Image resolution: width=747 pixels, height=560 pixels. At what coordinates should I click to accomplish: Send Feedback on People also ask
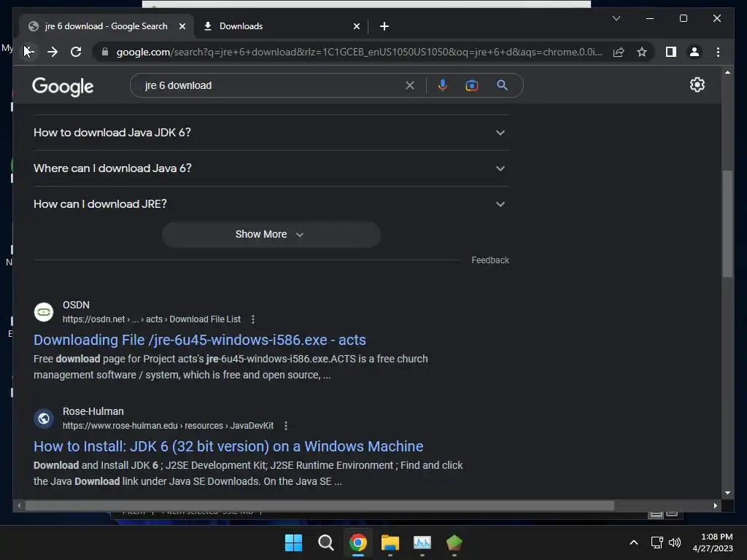click(490, 260)
